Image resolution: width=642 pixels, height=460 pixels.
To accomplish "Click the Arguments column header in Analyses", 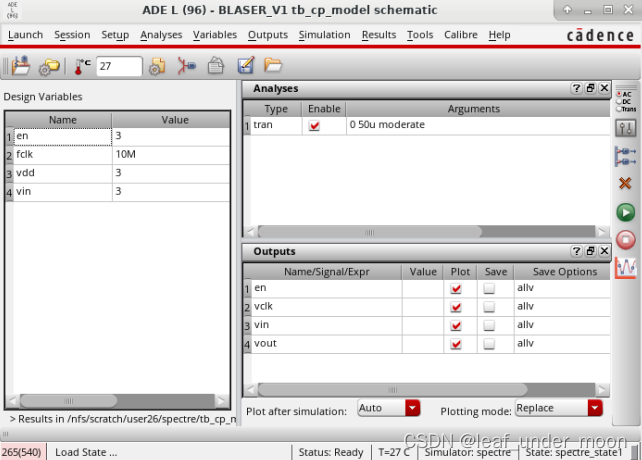I will 474,109.
